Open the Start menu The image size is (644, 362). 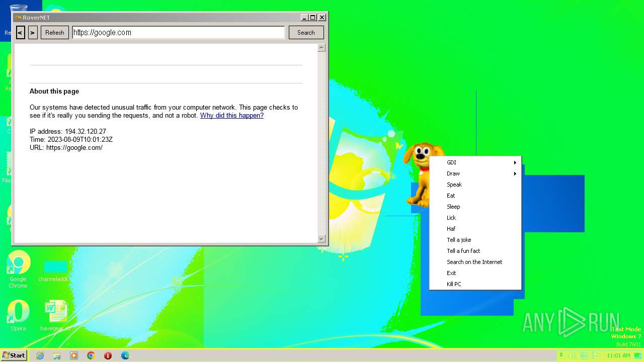click(14, 355)
